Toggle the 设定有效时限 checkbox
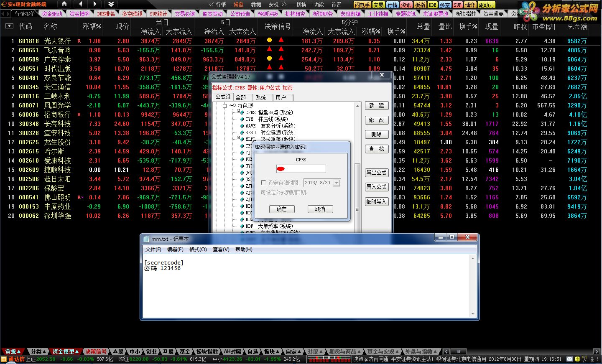This screenshot has width=602, height=364. (263, 183)
